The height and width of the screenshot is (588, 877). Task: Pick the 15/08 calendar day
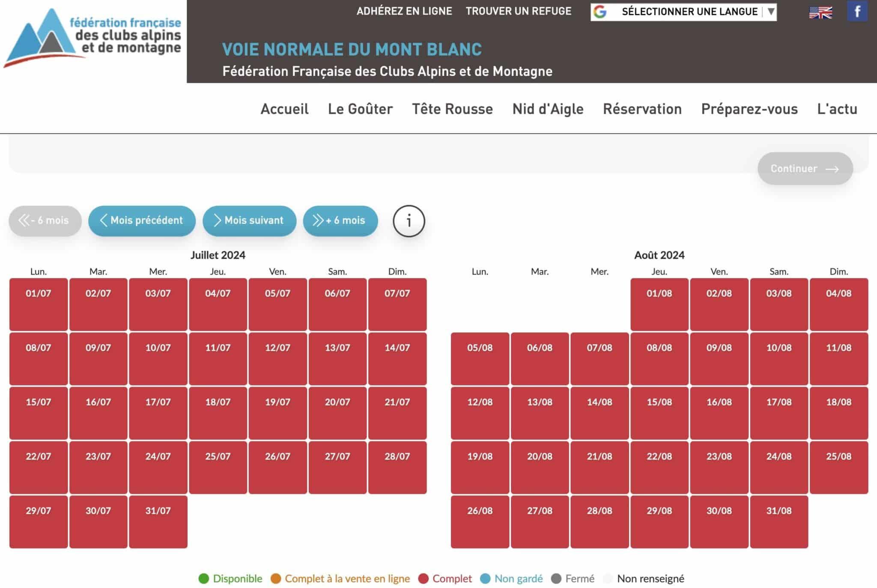tap(659, 413)
